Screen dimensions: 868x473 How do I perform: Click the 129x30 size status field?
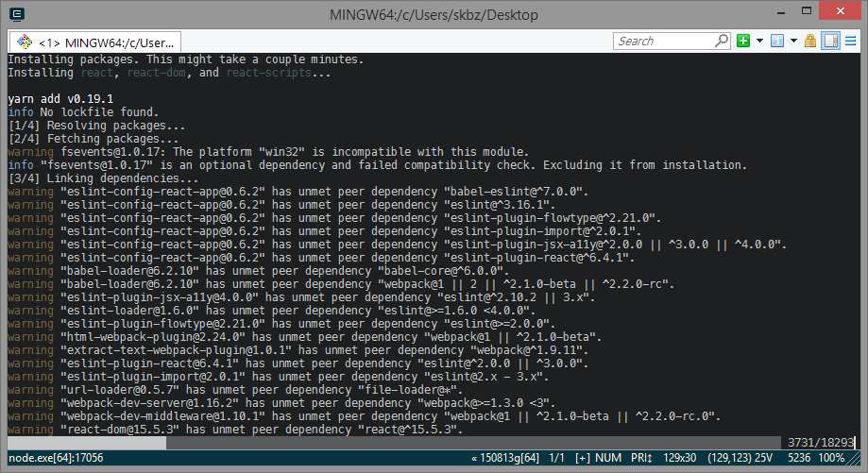pos(680,458)
